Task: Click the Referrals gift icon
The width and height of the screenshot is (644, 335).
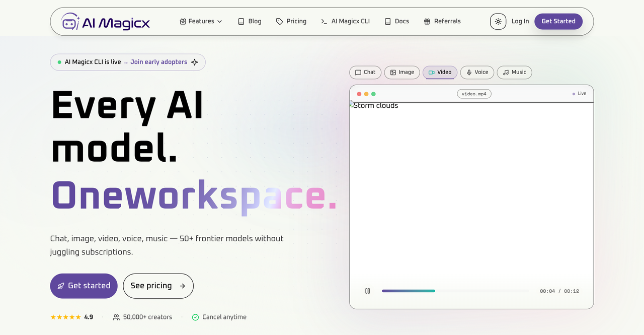Action: pos(427,21)
